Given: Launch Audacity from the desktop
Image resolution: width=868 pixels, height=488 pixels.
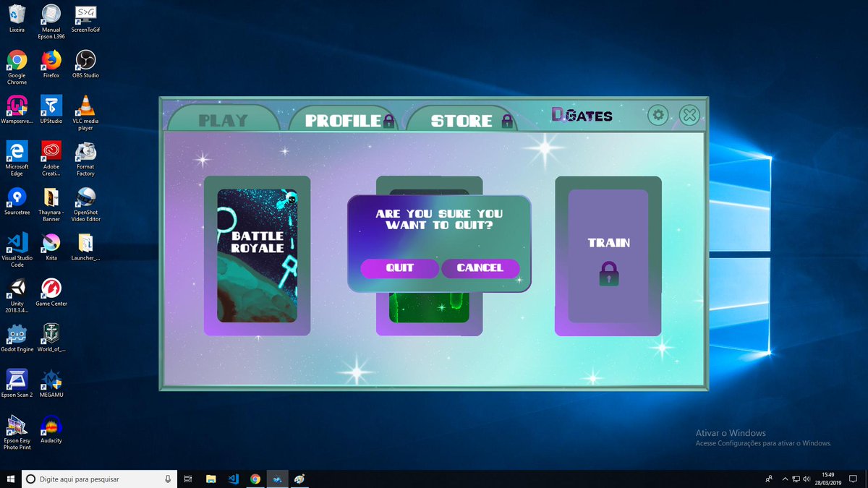Looking at the screenshot, I should [51, 429].
